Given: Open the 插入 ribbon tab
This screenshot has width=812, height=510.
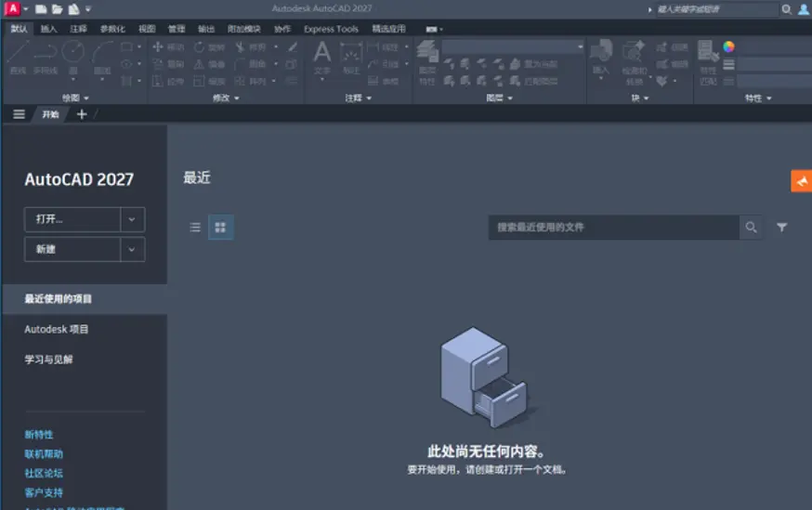Looking at the screenshot, I should [x=48, y=29].
